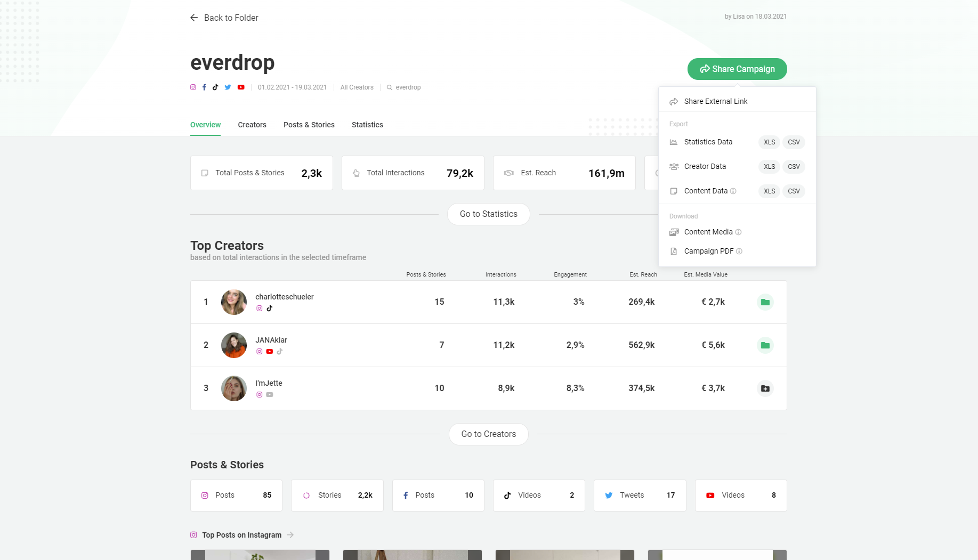
Task: Click the Twitter icon under everdrop title
Action: 228,87
